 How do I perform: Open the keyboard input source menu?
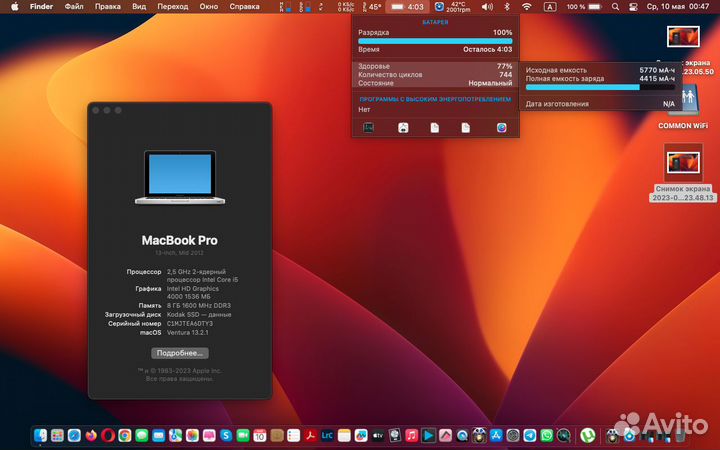coord(550,6)
